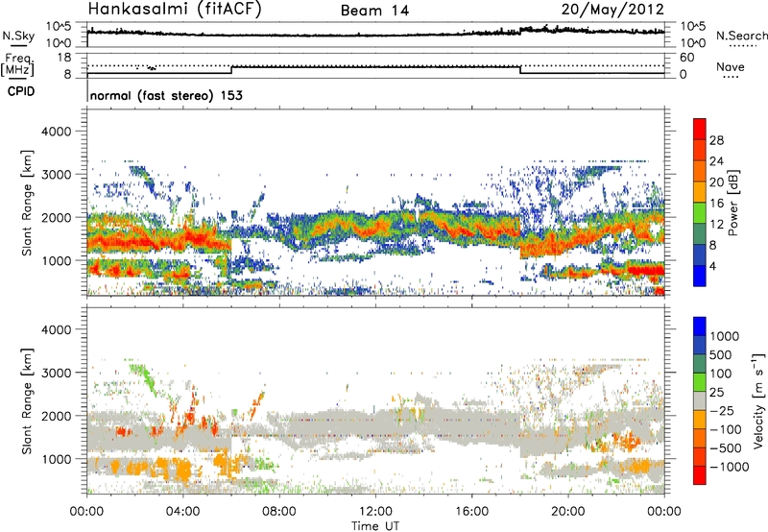Viewport: 768px width, 532px height.
Task: Click the Nave legend label
Action: (730, 66)
